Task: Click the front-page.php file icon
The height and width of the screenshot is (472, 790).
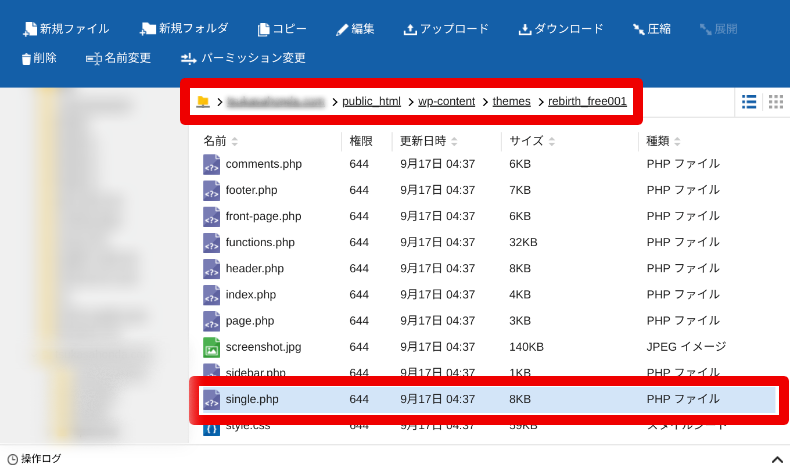Action: [211, 217]
